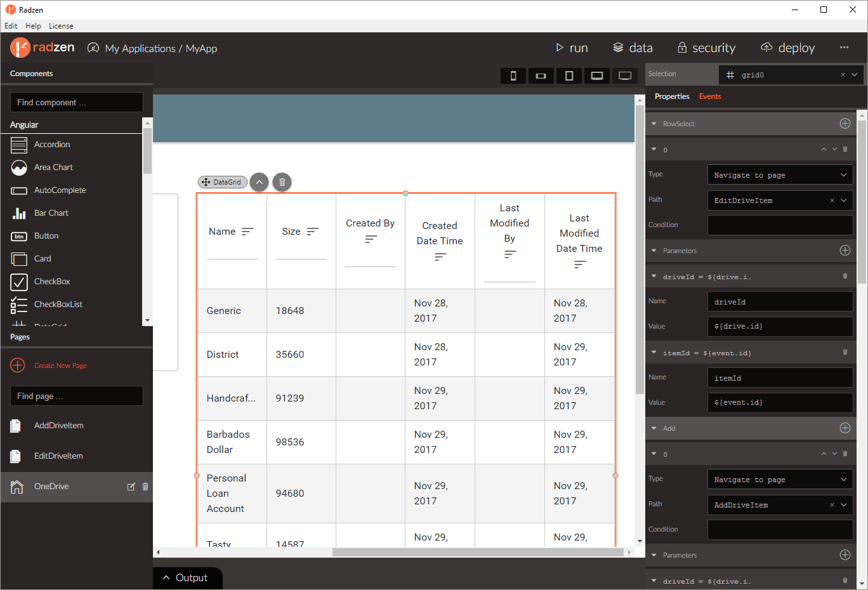Image resolution: width=868 pixels, height=590 pixels.
Task: Open the EditDriveItem path dropdown
Action: [x=844, y=200]
